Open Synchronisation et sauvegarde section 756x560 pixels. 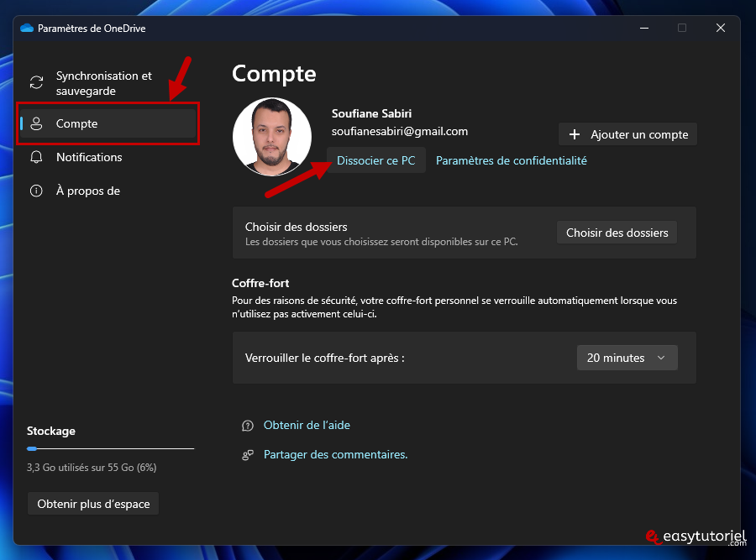point(108,83)
